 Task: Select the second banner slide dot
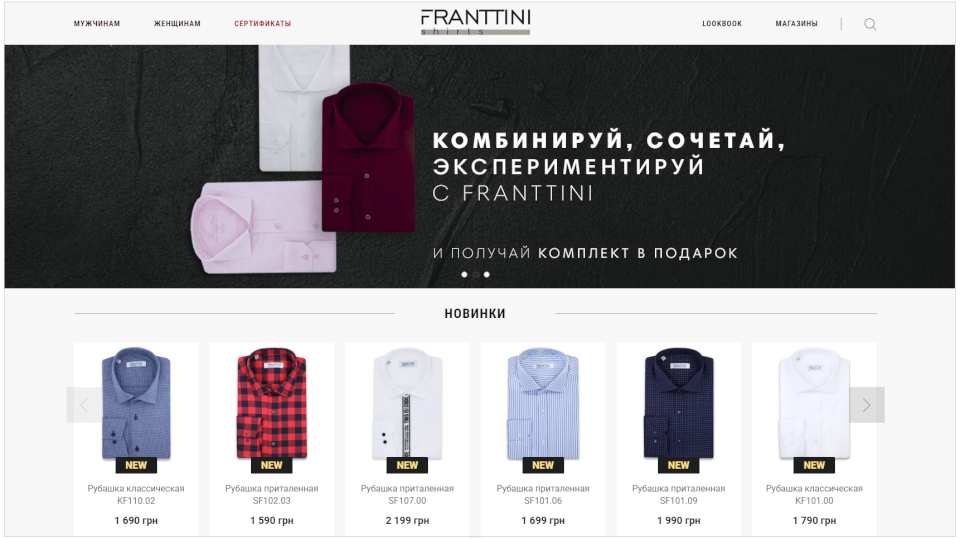tap(476, 274)
